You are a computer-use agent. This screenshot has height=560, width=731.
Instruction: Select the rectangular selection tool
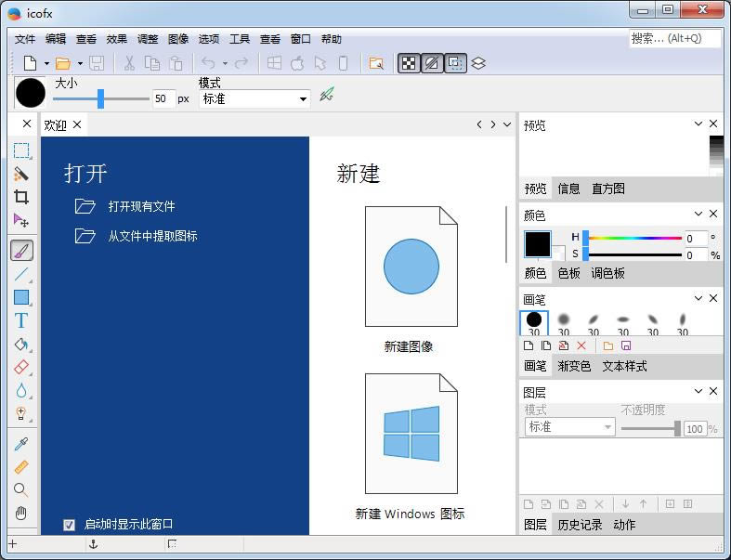(21, 150)
